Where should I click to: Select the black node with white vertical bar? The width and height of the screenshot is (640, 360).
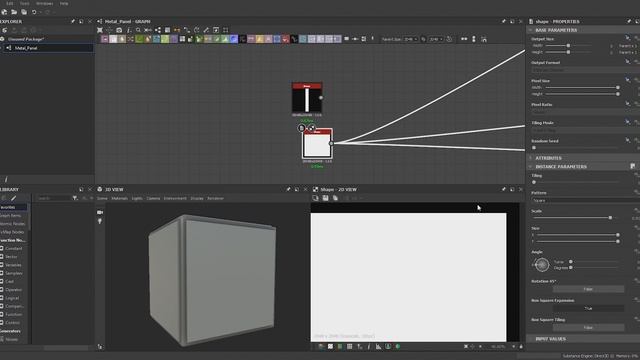click(307, 98)
